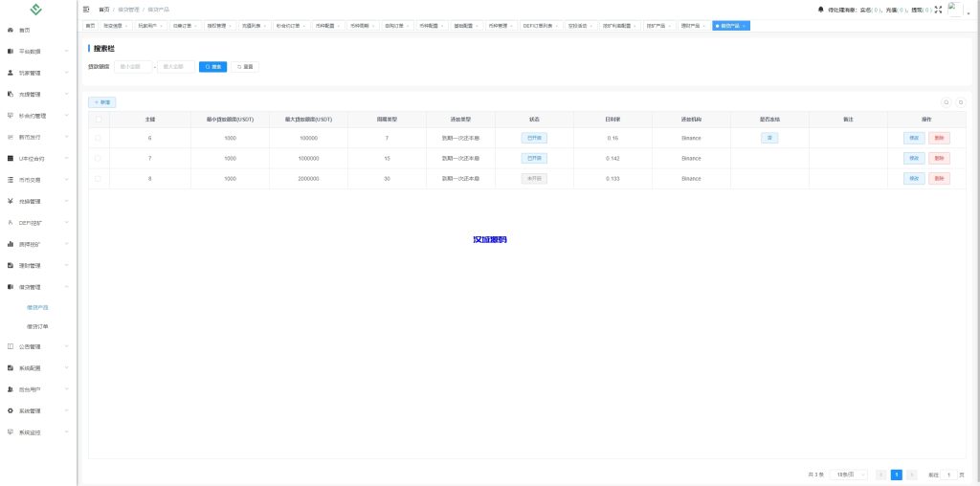This screenshot has height=486, width=980.
Task: Check the checkbox for row with ID 6
Action: click(x=98, y=138)
